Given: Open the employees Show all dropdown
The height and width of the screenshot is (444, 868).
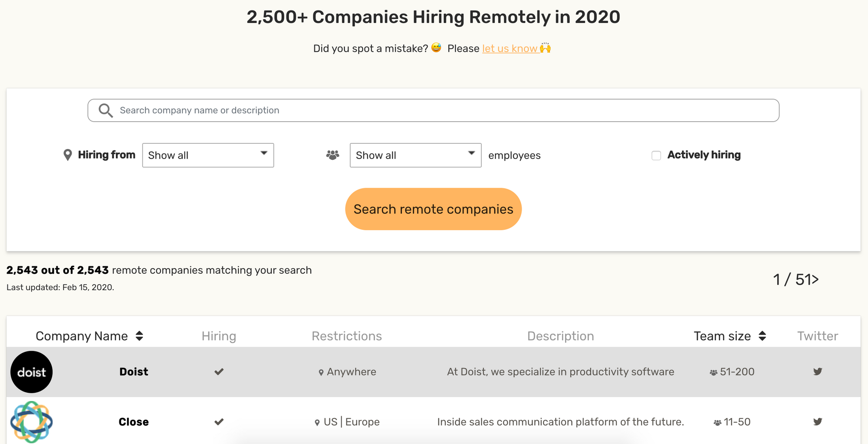Looking at the screenshot, I should click(x=415, y=155).
